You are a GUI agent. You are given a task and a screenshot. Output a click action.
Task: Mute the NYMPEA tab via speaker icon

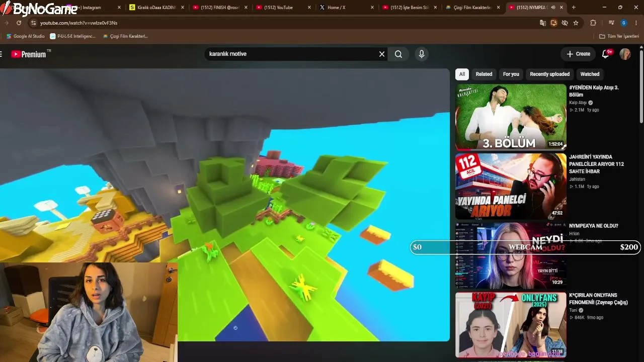(553, 8)
